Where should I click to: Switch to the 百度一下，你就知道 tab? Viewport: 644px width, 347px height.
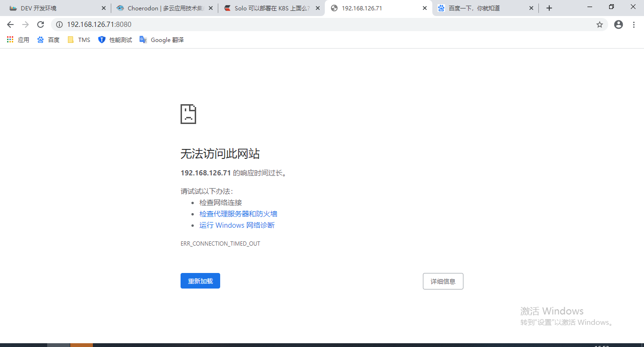point(486,8)
